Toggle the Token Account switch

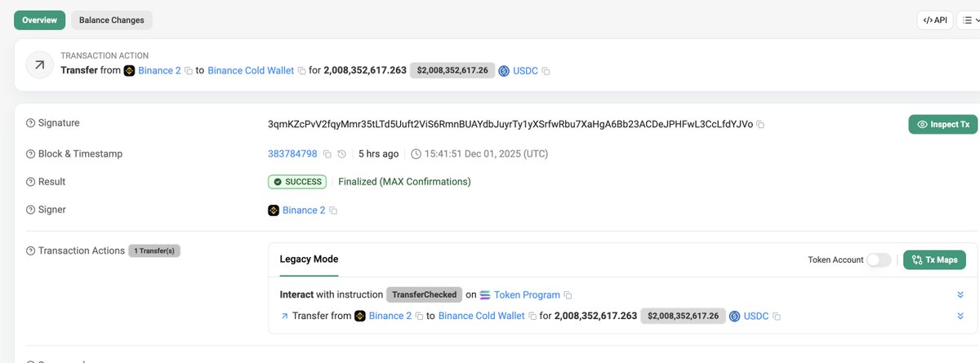[x=879, y=259]
